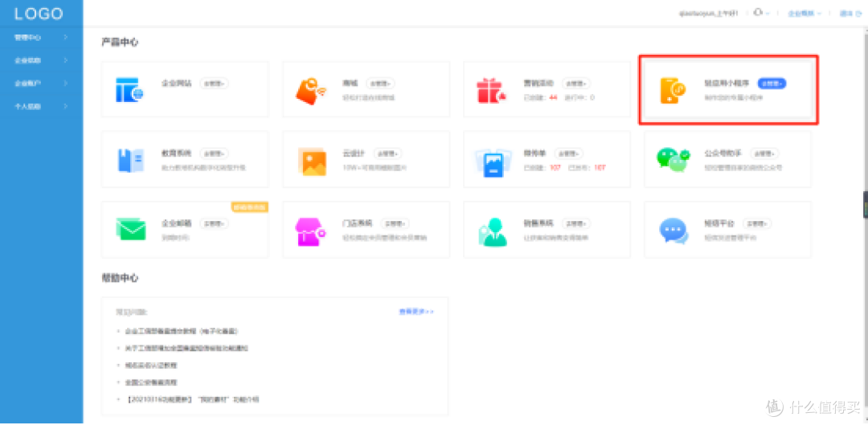Expand the 企业信息 sidebar arrow
This screenshot has height=425, width=868.
point(65,60)
